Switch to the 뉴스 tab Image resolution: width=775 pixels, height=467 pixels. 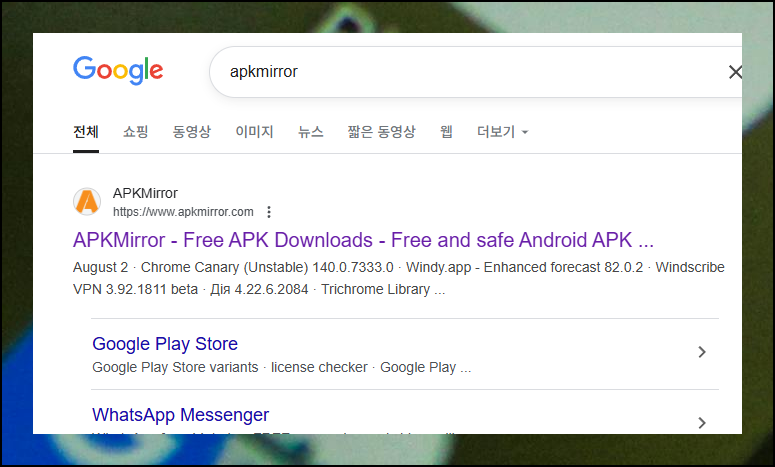tap(310, 132)
